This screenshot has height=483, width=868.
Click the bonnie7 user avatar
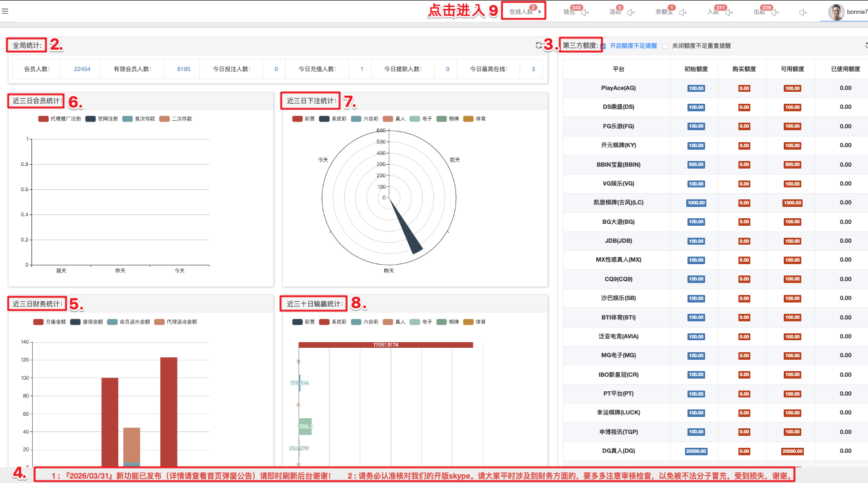836,12
